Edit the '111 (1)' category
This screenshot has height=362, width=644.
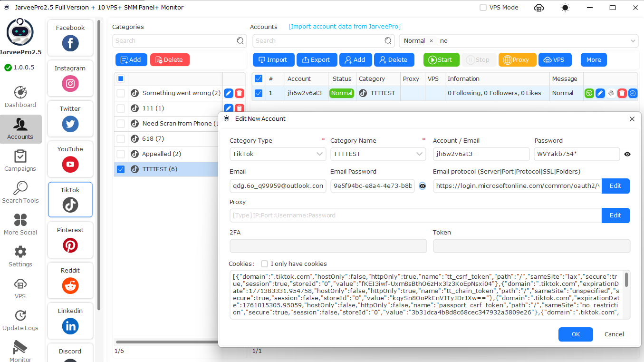click(229, 108)
